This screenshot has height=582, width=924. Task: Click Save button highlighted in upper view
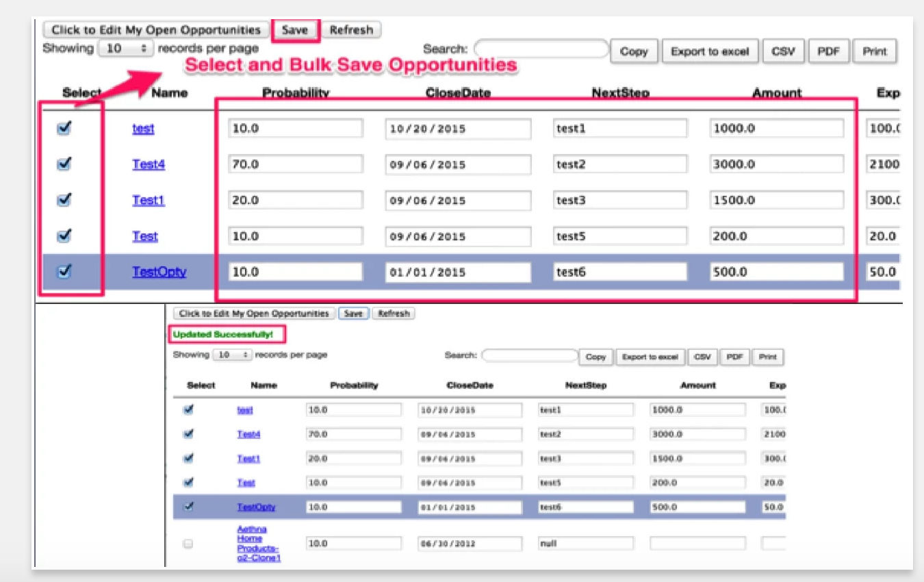point(295,30)
